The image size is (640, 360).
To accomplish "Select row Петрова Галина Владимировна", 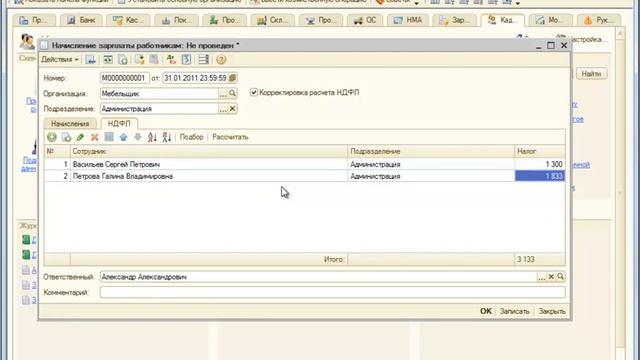I will coord(304,176).
